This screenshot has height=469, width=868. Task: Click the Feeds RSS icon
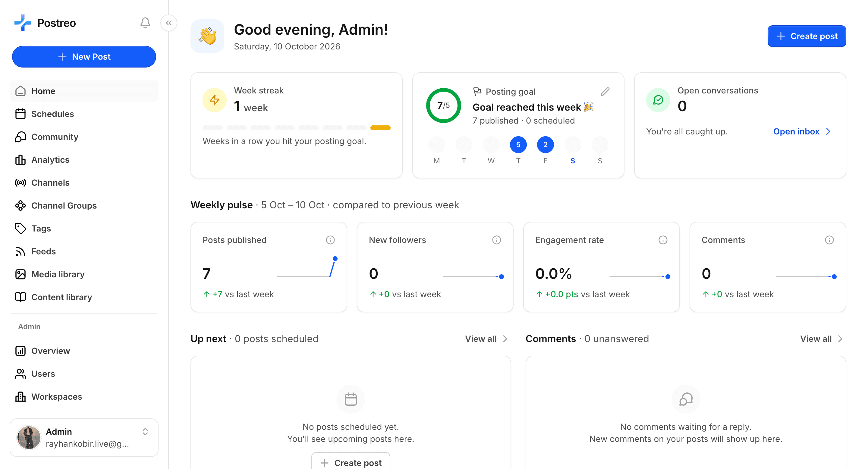click(20, 251)
